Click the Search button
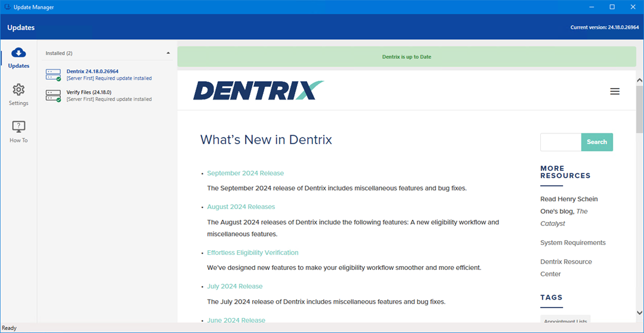The image size is (644, 333). click(597, 142)
